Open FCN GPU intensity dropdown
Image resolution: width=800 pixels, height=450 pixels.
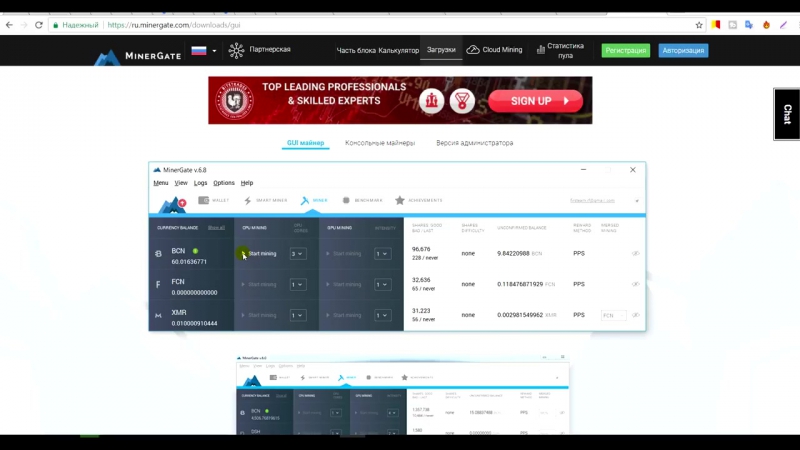coord(383,285)
